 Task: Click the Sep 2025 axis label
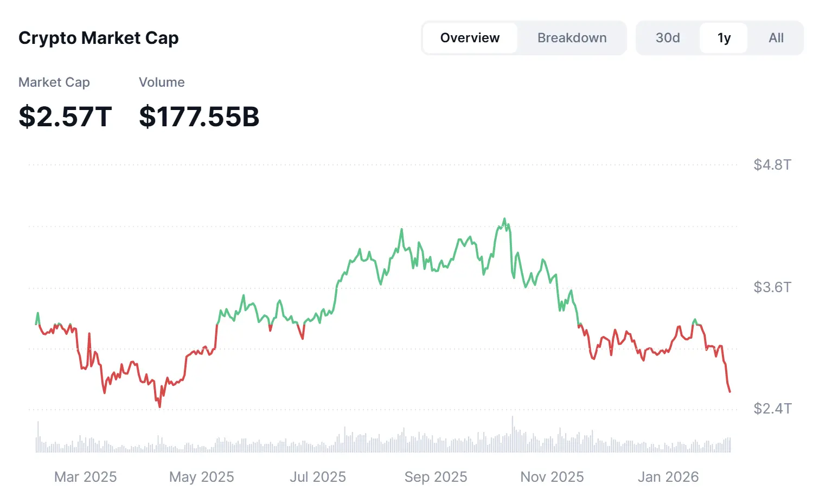pos(436,477)
